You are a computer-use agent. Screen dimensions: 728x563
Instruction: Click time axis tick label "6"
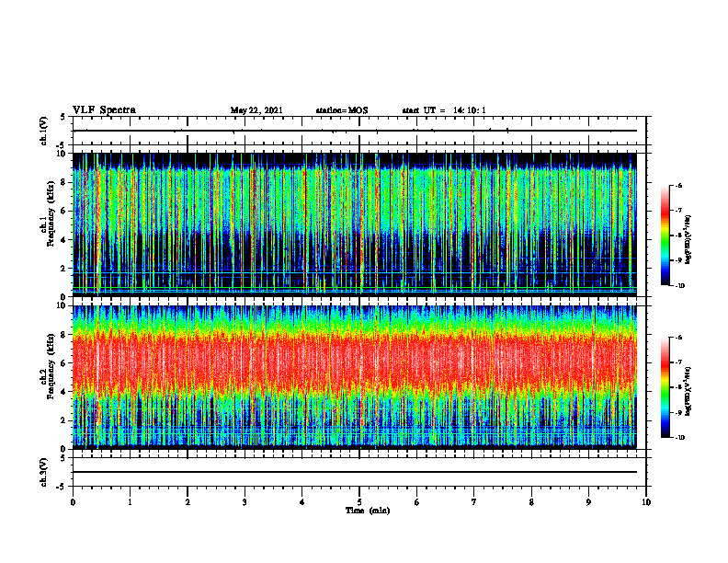417,502
